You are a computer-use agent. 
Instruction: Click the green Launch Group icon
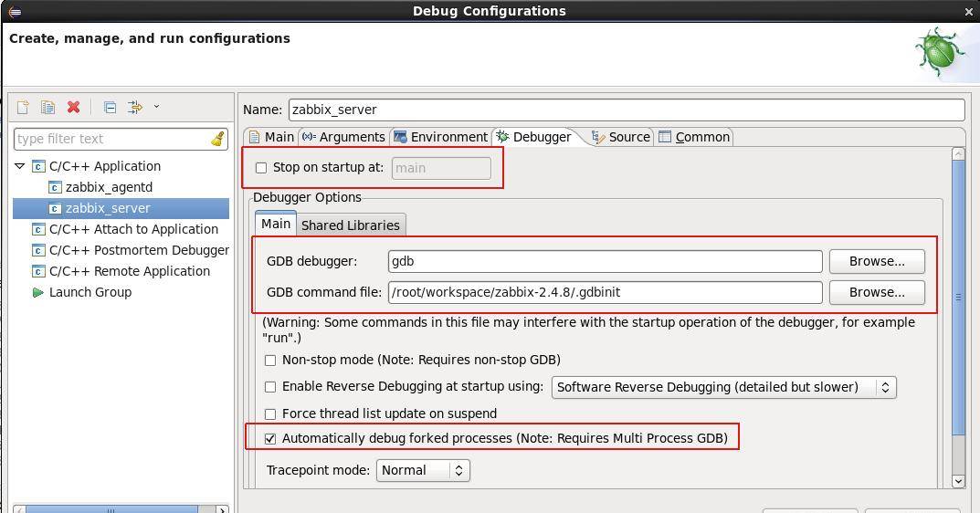click(x=37, y=292)
